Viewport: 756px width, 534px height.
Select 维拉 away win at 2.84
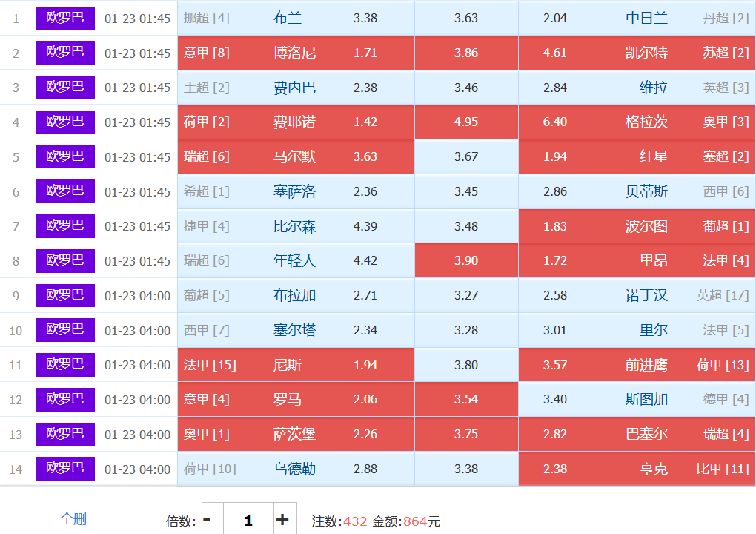pos(637,88)
